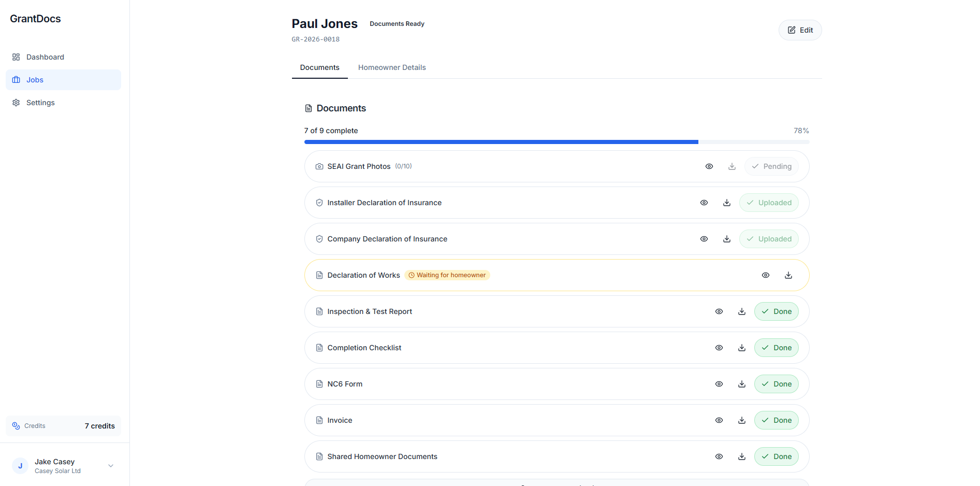View the Installer Declaration of Insurance
This screenshot has width=980, height=486.
pyautogui.click(x=704, y=203)
